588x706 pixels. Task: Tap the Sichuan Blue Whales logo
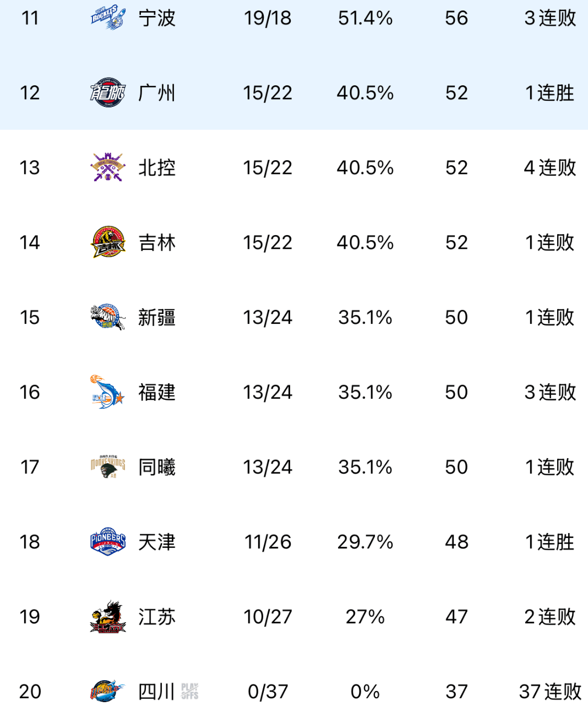(107, 691)
